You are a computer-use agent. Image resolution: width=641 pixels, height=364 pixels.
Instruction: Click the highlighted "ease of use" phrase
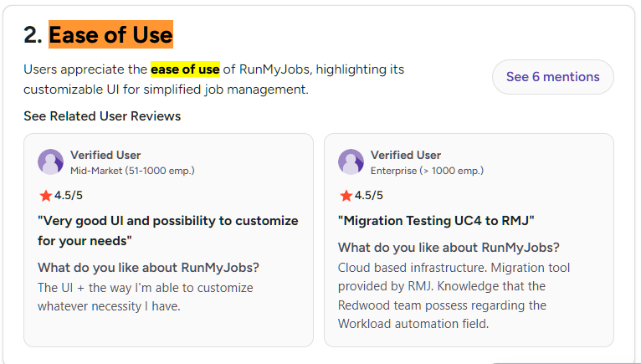(185, 69)
